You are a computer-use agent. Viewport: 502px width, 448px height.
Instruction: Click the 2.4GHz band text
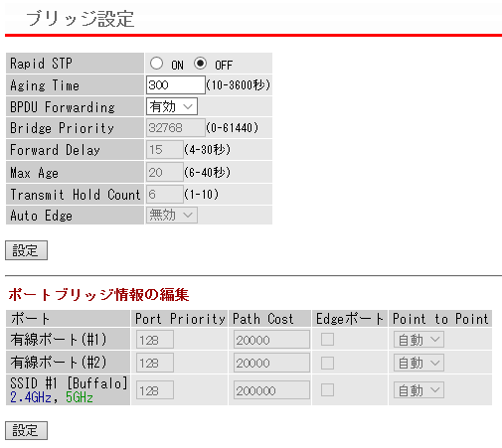click(31, 397)
